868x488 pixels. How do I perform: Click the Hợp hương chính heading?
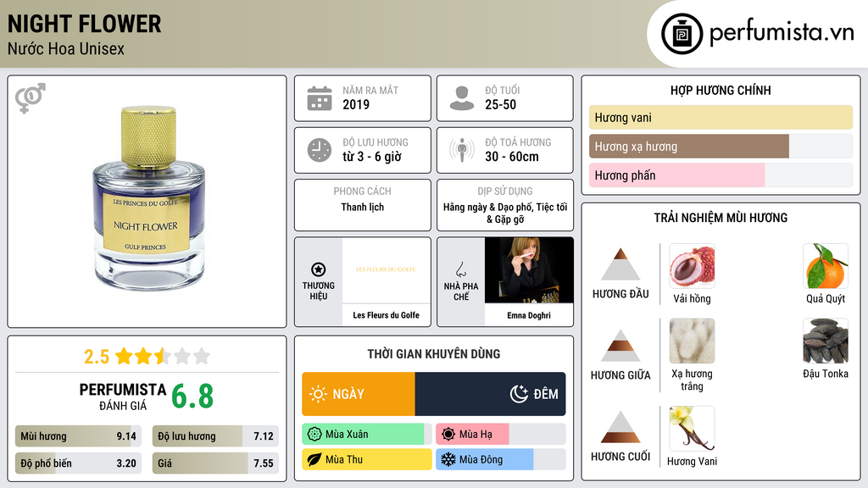pos(721,90)
